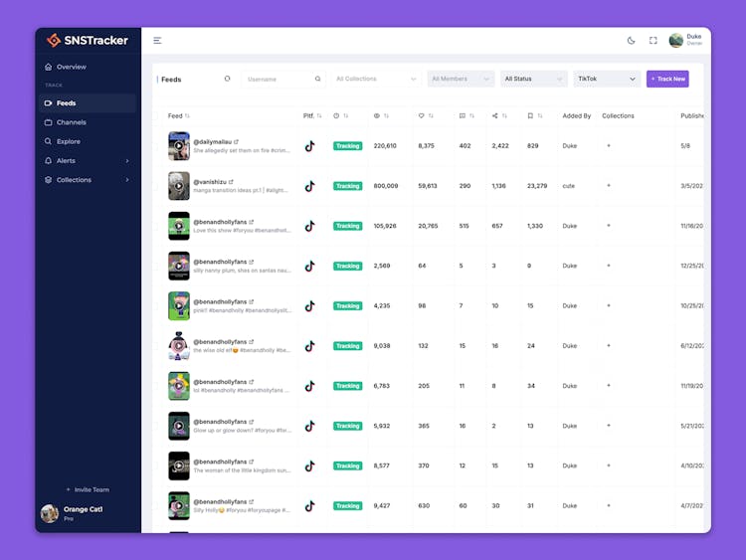Click the refresh icon beside Feeds title
Viewport: 746px width, 560px height.
227,79
